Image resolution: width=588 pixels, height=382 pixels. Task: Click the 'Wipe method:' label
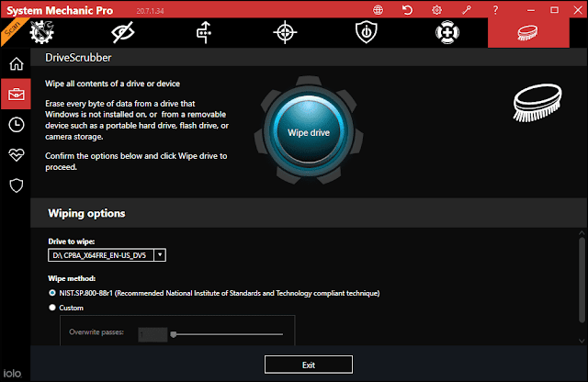point(72,278)
